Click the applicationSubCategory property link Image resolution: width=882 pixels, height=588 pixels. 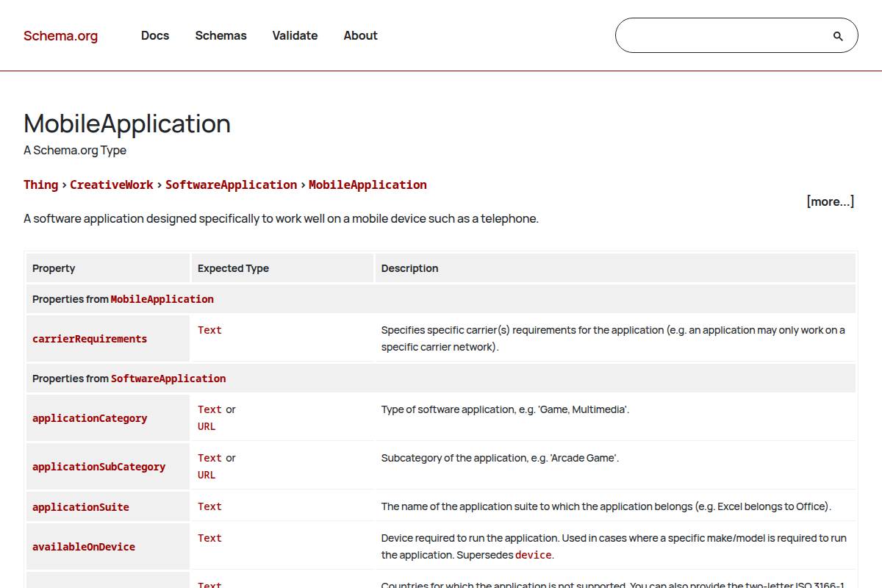[98, 466]
